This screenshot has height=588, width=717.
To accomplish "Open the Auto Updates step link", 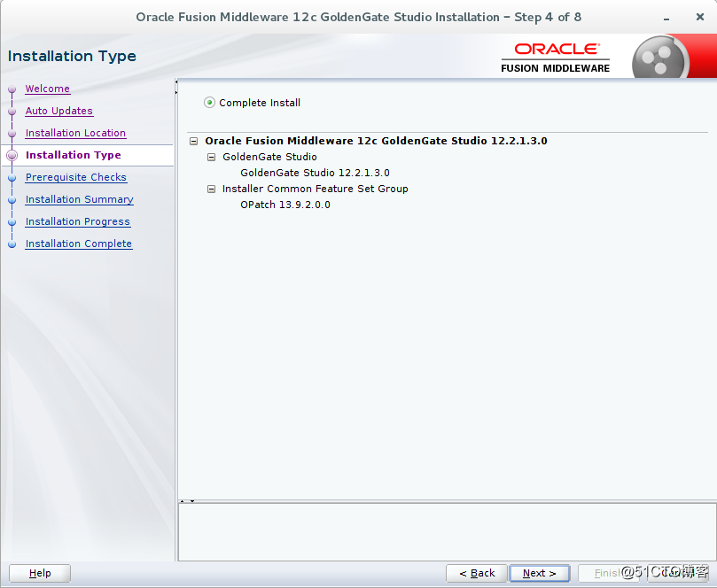I will pyautogui.click(x=59, y=111).
